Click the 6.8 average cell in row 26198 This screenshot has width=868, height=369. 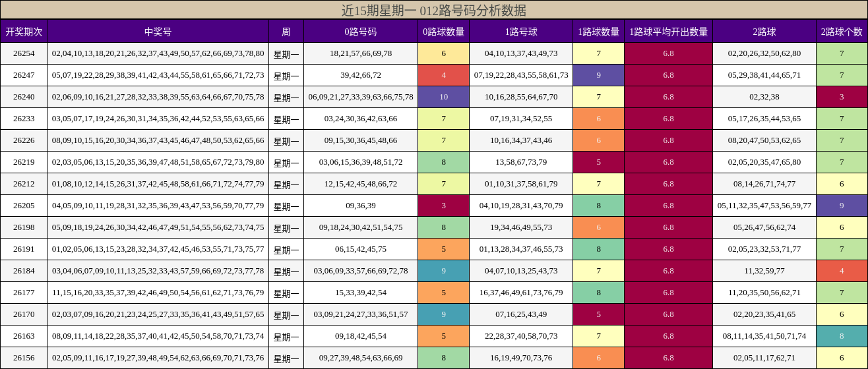click(669, 227)
